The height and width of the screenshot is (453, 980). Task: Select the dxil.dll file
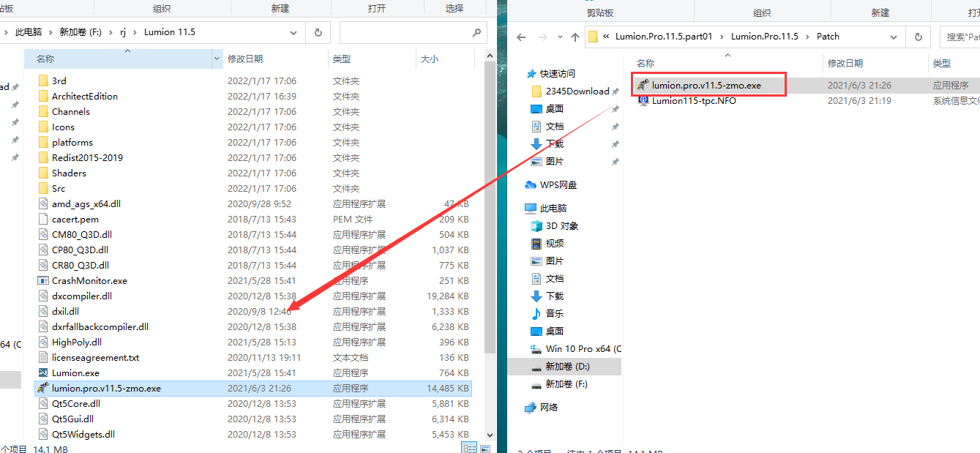tap(66, 311)
